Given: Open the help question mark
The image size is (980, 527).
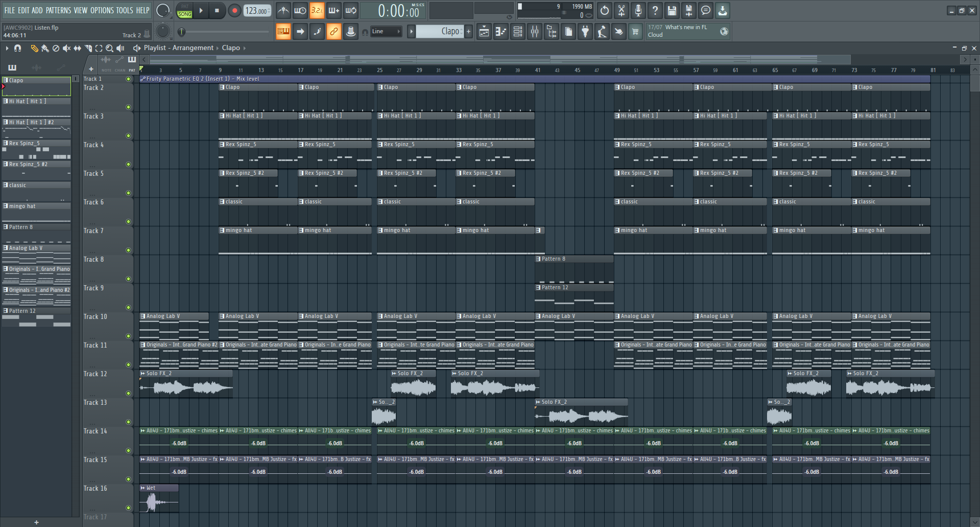Looking at the screenshot, I should tap(655, 10).
